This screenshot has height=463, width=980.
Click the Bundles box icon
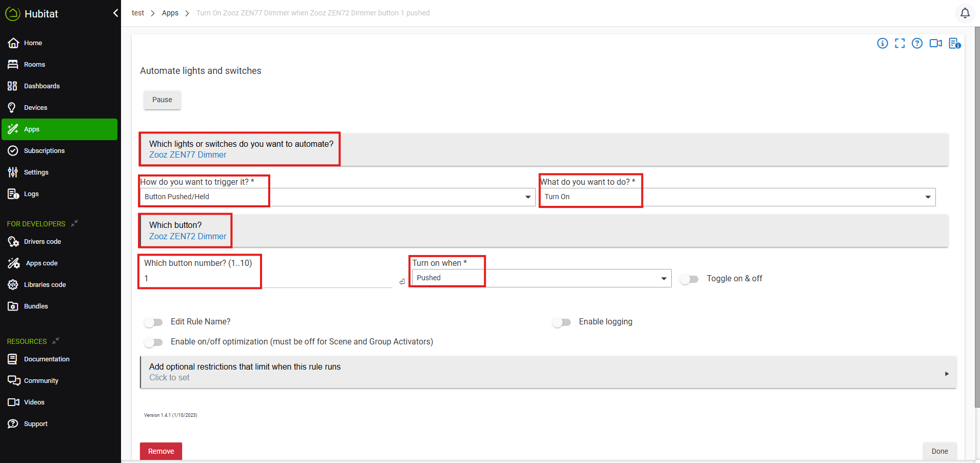(x=13, y=306)
